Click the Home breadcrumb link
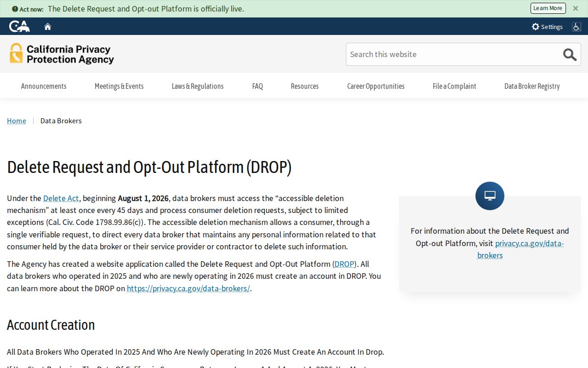The image size is (588, 368). point(17,121)
